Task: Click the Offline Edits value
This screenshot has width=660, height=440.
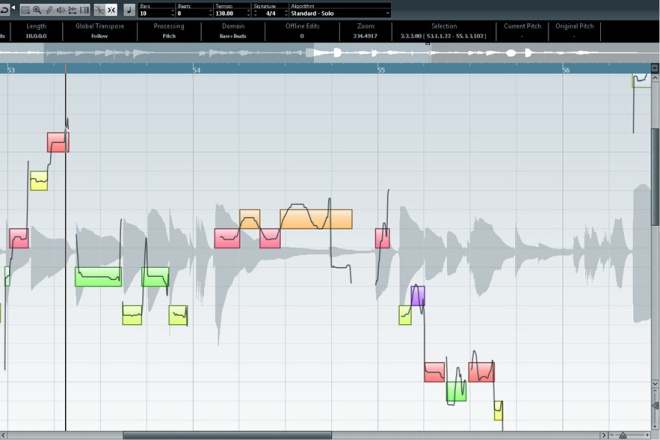Action: pos(302,36)
